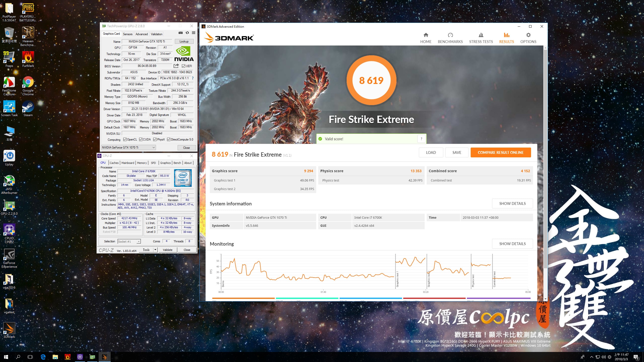The width and height of the screenshot is (644, 362).
Task: Click the Valid score help question button
Action: [x=421, y=139]
